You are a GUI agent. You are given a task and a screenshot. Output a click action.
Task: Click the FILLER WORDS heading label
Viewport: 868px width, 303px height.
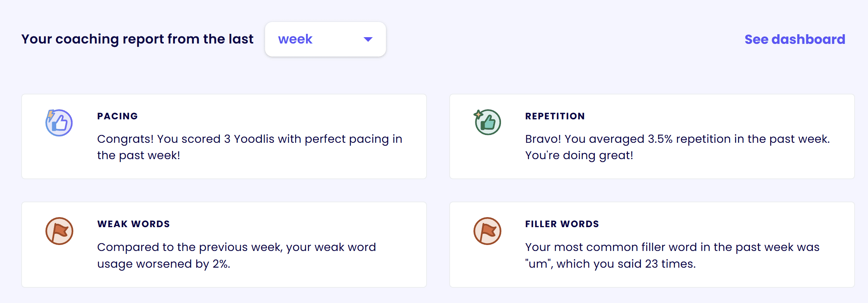pos(562,224)
